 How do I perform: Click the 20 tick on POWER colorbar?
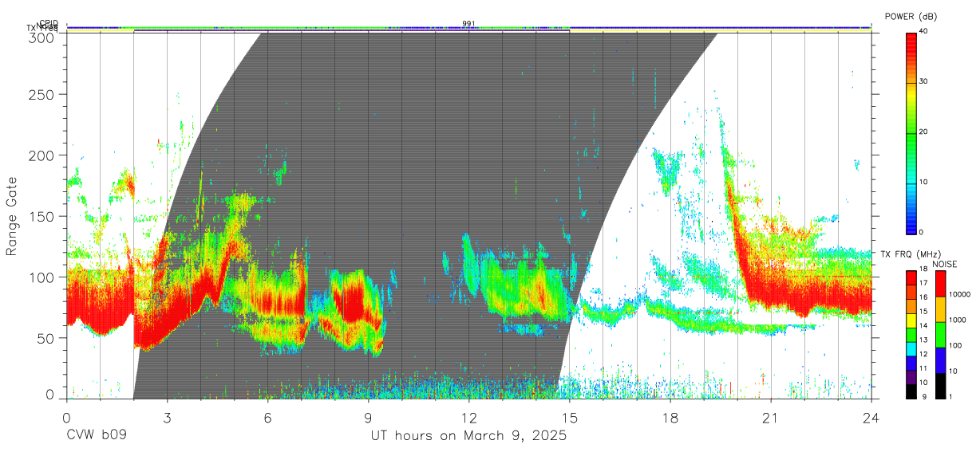click(924, 132)
